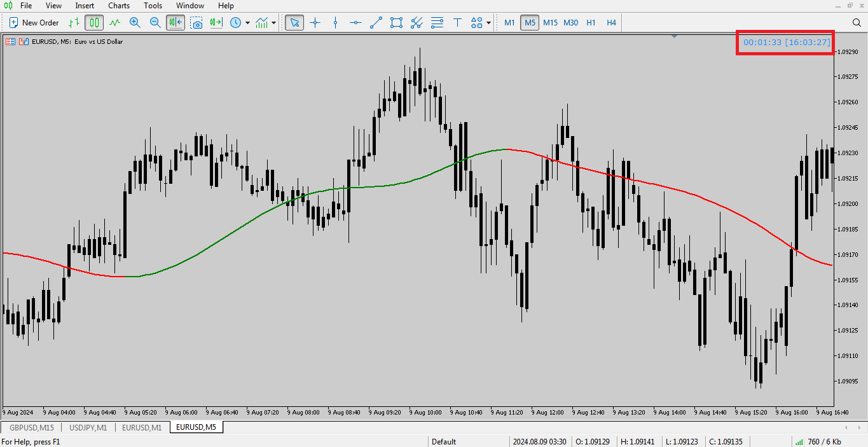This screenshot has width=868, height=447.
Task: Select the crosshair tool
Action: pyautogui.click(x=315, y=23)
